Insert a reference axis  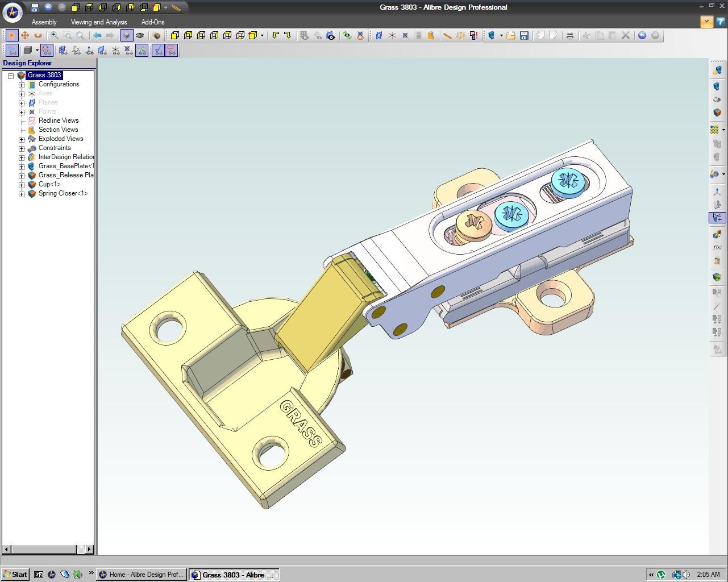point(392,35)
